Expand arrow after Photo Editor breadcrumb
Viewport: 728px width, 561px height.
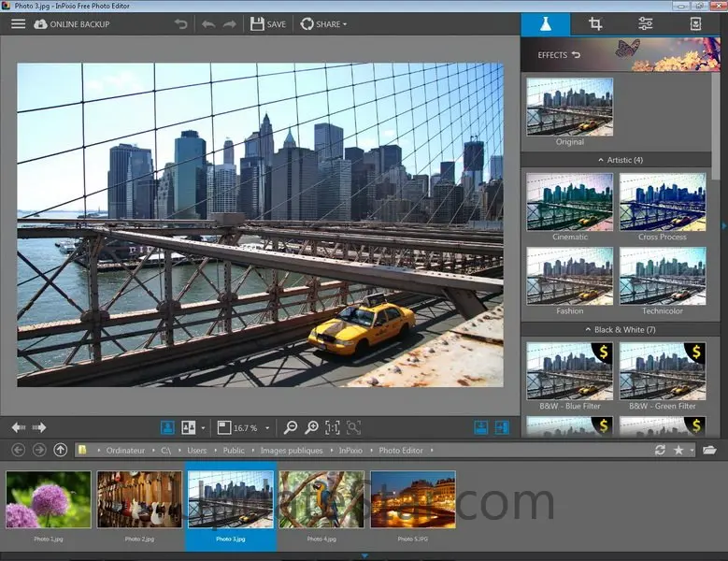pyautogui.click(x=432, y=451)
